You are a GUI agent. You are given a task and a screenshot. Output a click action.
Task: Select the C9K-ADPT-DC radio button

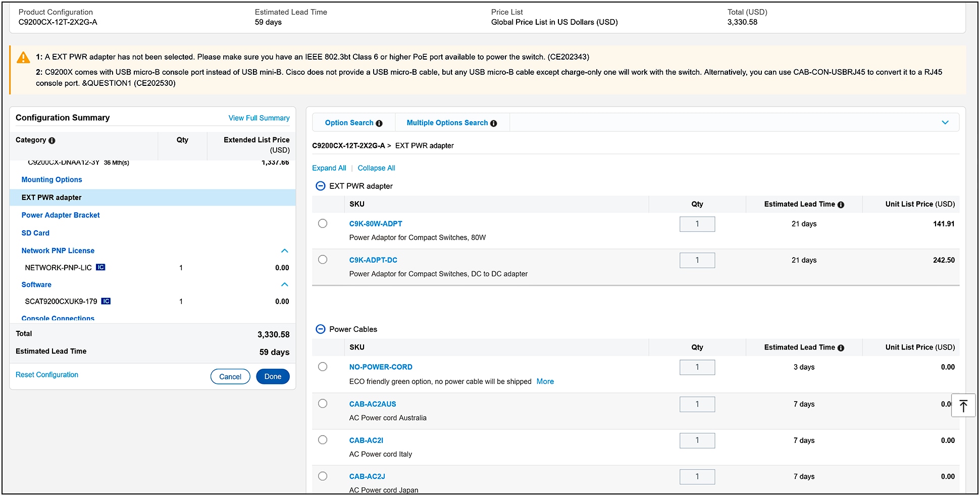coord(323,259)
